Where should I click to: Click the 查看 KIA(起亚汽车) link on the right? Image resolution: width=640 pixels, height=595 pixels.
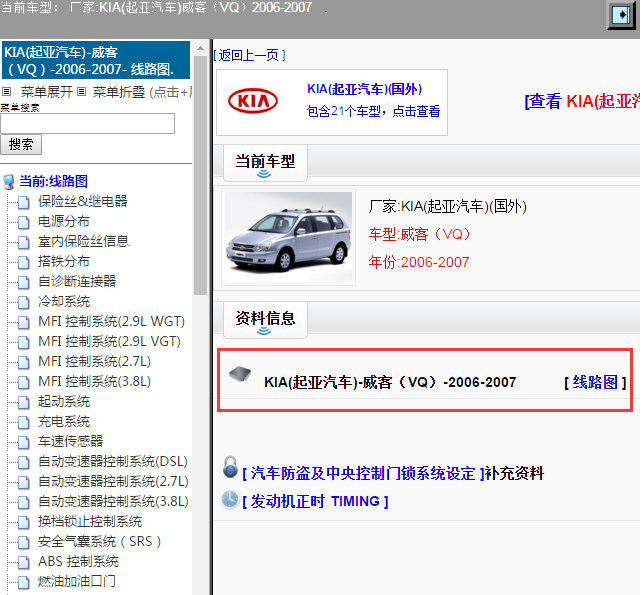click(x=582, y=101)
